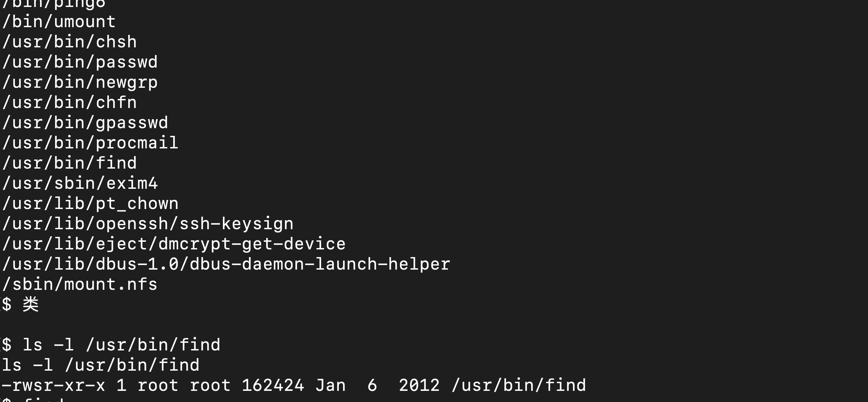Click the /usr/bin/chsh line
This screenshot has width=868, height=402.
click(x=69, y=42)
